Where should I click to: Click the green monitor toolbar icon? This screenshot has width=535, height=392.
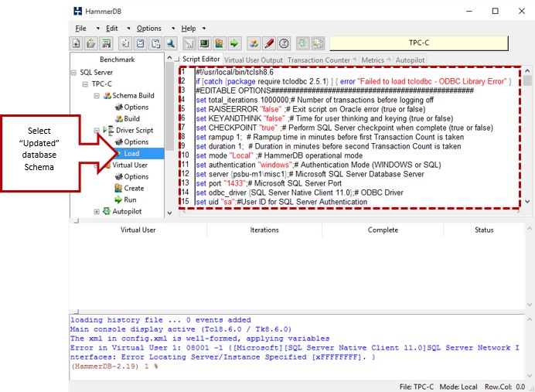pyautogui.click(x=204, y=43)
